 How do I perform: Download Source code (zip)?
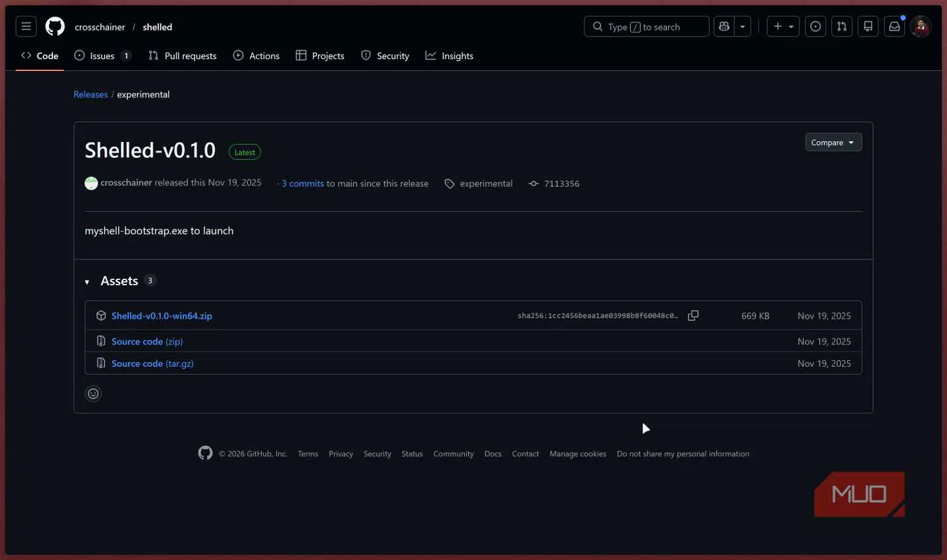[x=147, y=341]
